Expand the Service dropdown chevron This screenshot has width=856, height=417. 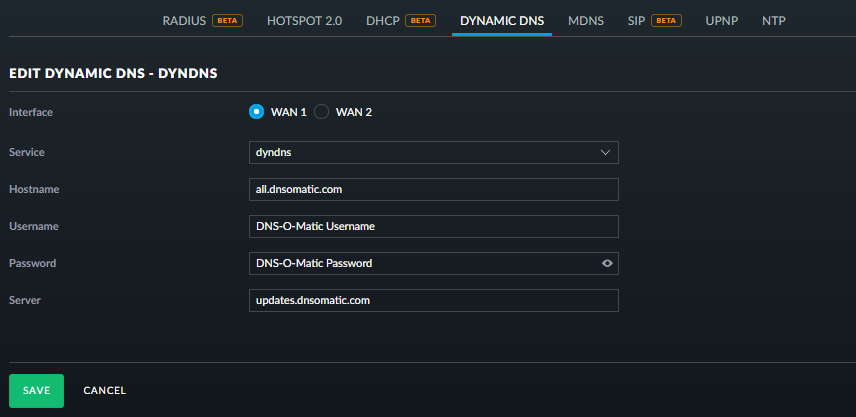605,152
